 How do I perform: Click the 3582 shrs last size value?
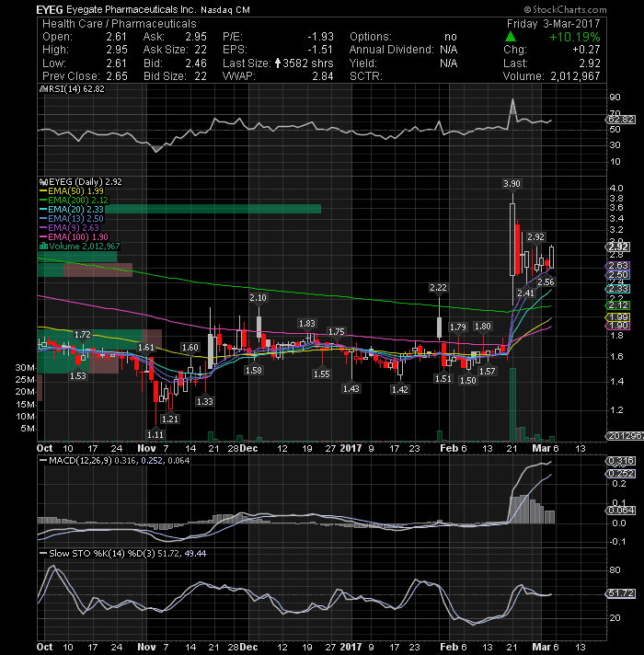308,63
